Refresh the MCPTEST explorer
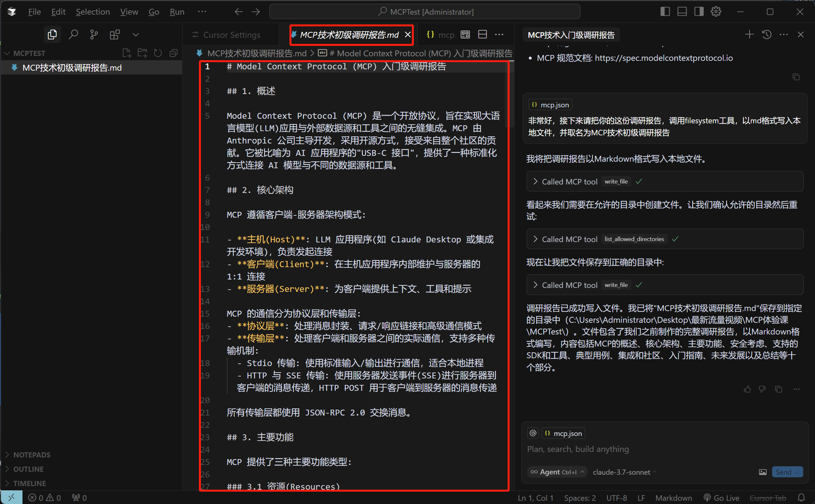815x504 pixels. coord(158,53)
